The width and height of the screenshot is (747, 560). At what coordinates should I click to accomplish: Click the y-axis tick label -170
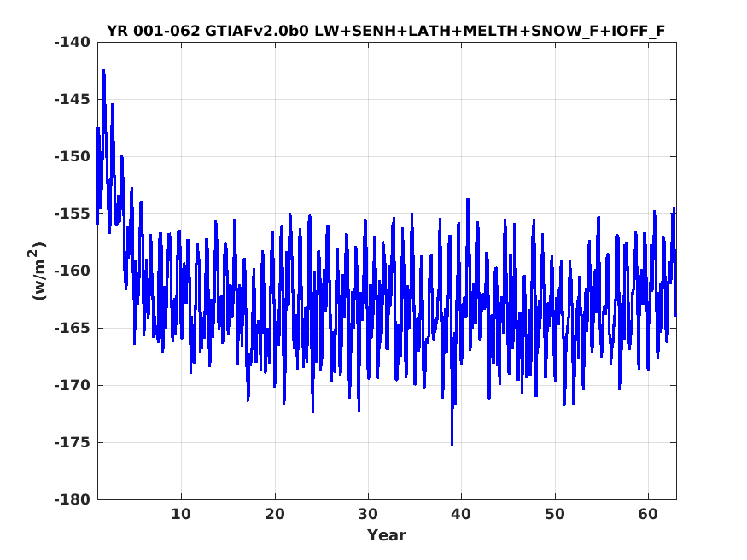72,385
